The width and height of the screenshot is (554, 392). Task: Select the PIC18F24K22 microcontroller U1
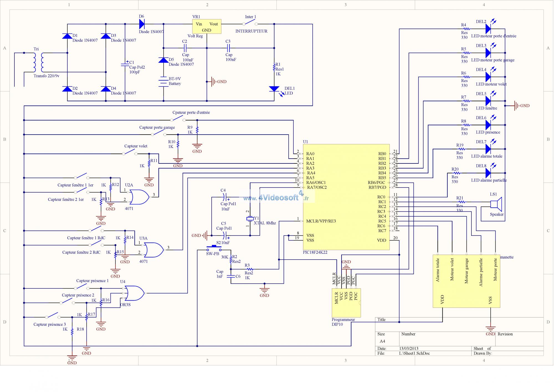(346, 197)
